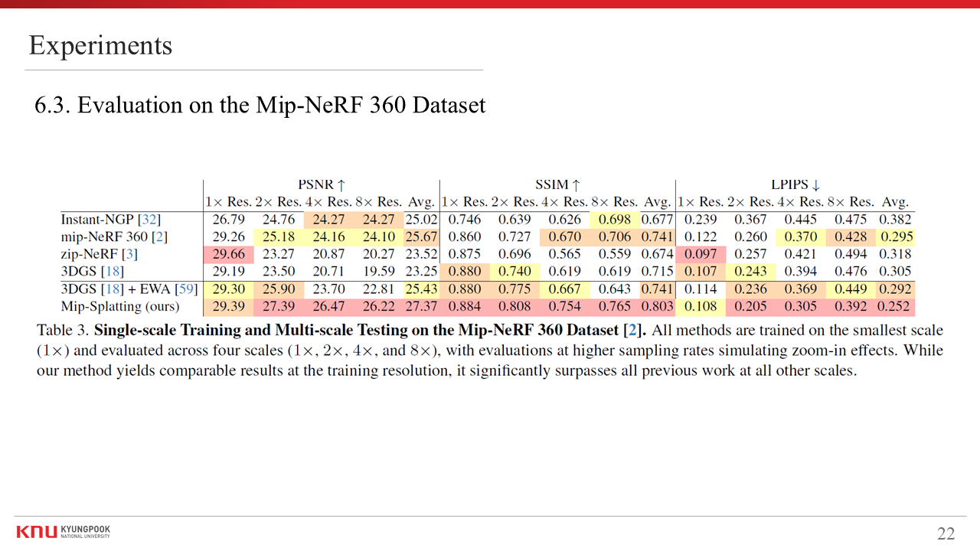Click the 1× Res. header under LPIPS
Viewport: 980px width, 551px height.
click(701, 203)
